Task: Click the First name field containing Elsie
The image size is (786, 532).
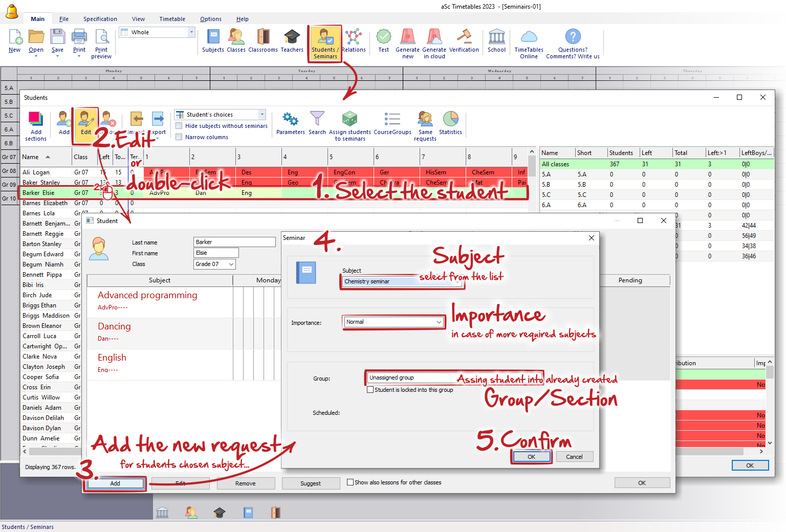Action: tap(216, 253)
